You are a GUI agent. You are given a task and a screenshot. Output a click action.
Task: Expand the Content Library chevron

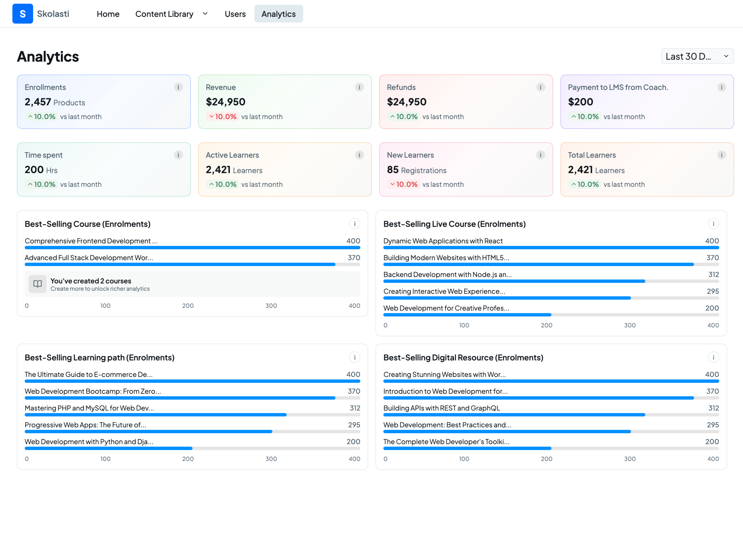[x=205, y=14]
